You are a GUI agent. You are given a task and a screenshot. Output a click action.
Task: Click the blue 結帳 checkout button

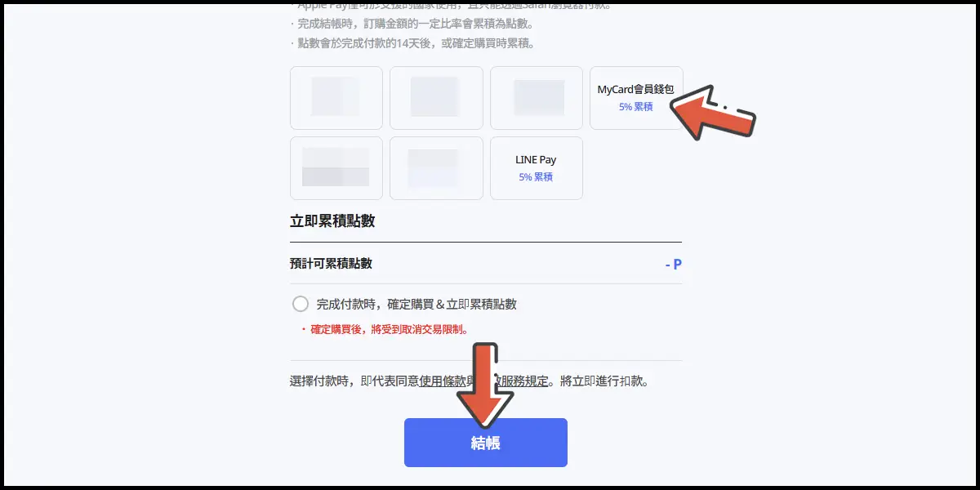coord(486,443)
